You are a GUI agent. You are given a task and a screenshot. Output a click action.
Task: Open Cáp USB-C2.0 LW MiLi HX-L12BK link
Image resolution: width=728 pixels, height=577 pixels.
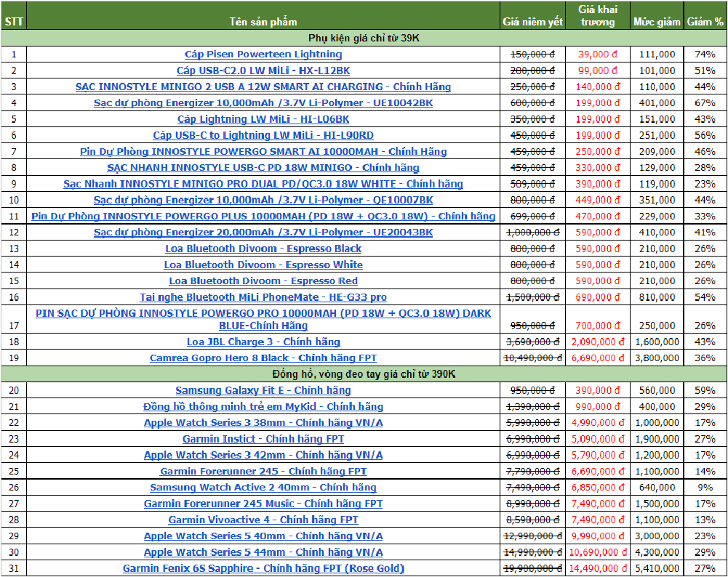click(263, 70)
